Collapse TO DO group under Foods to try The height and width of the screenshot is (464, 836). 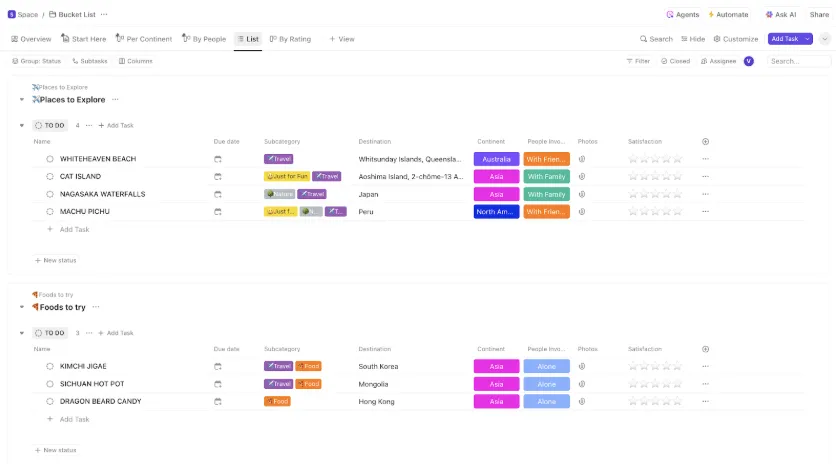click(x=22, y=333)
